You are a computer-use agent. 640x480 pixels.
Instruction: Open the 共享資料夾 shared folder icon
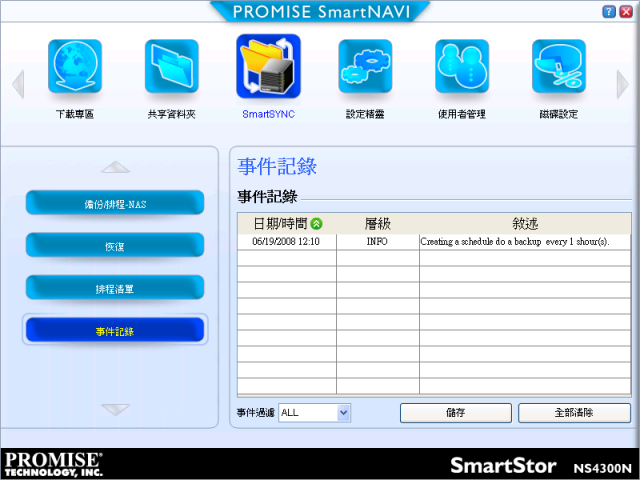click(x=172, y=66)
